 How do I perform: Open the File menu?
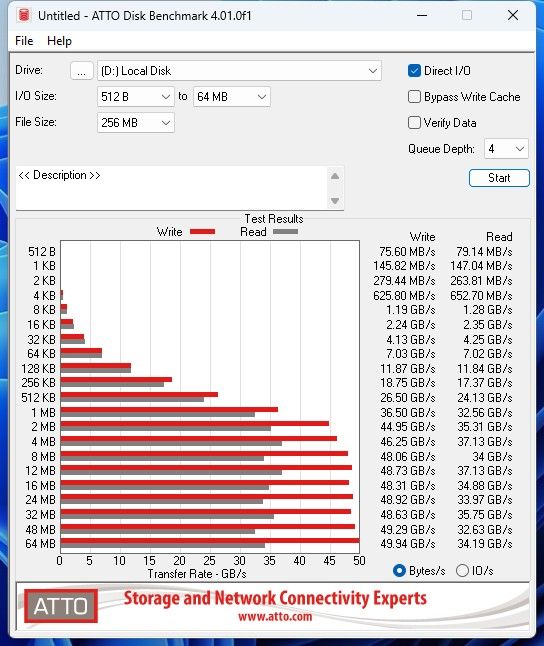(x=24, y=41)
